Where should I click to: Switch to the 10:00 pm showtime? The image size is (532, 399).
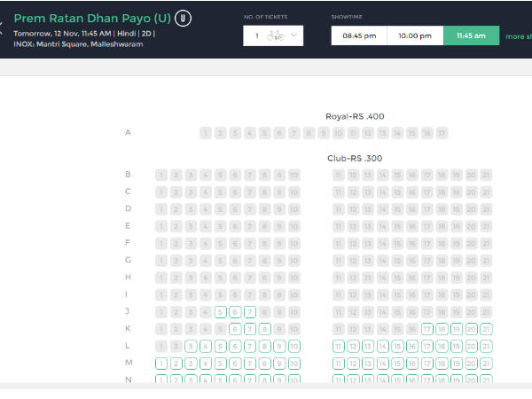(415, 35)
